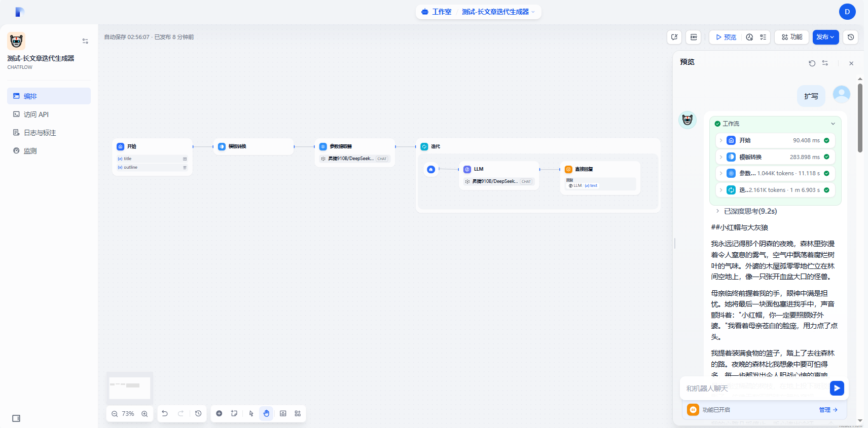
Task: Click the ENV environment variables icon
Action: (694, 37)
